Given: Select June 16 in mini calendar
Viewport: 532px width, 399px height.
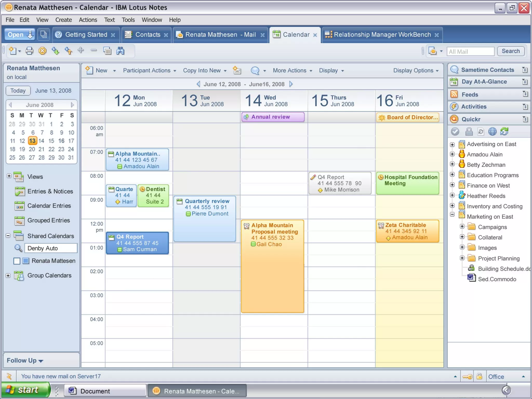Looking at the screenshot, I should point(61,141).
